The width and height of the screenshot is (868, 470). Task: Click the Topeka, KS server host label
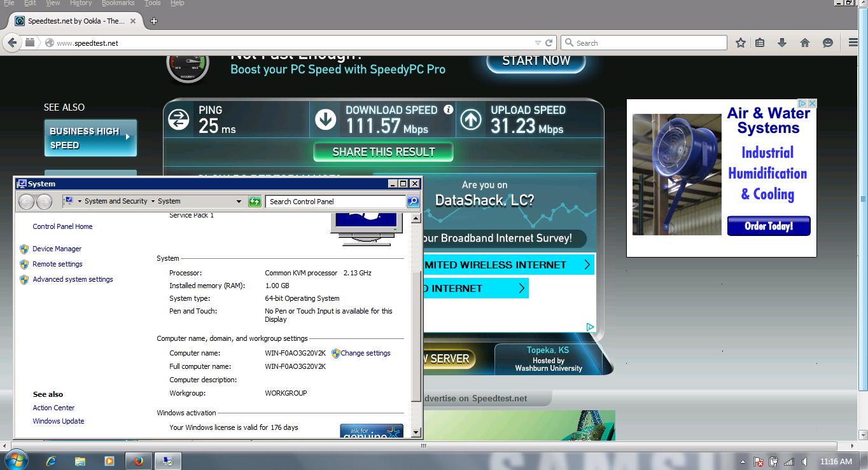548,359
